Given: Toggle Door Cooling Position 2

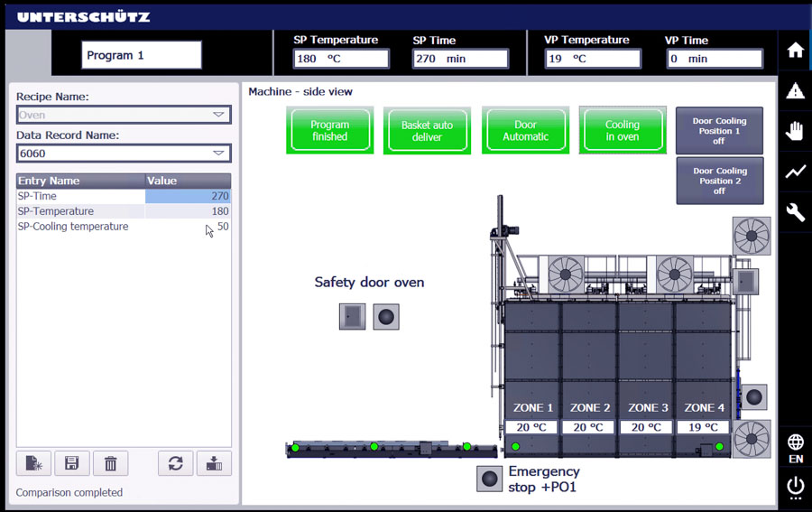Looking at the screenshot, I should click(720, 181).
